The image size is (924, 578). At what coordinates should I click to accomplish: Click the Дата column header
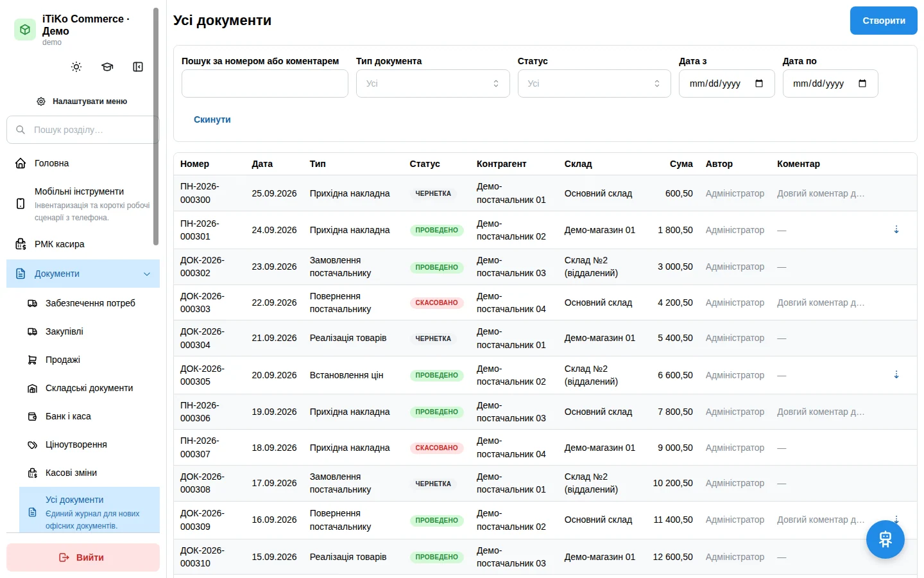[262, 164]
